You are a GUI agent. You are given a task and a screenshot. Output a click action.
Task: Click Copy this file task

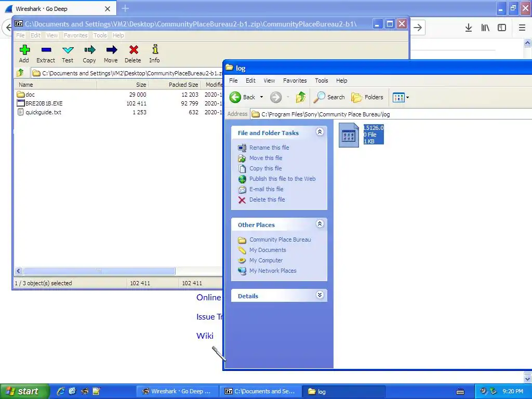pyautogui.click(x=265, y=168)
